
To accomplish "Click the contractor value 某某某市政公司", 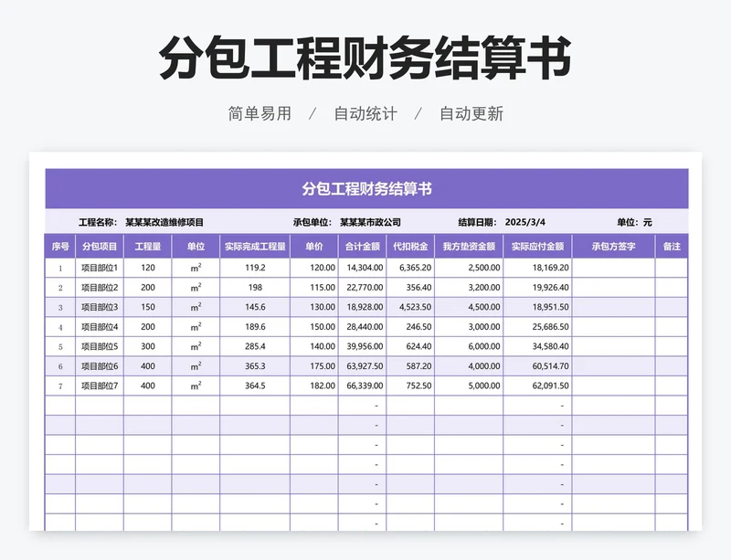I will tap(370, 222).
